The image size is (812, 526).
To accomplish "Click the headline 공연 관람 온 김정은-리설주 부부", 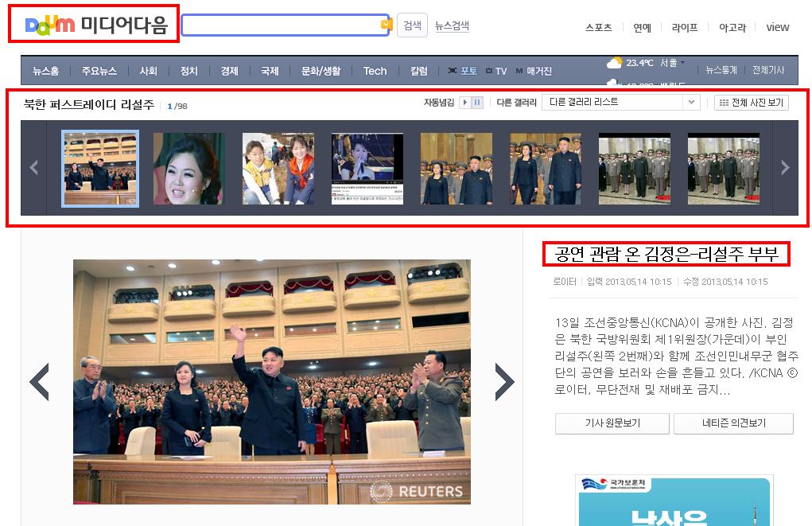I will (666, 254).
